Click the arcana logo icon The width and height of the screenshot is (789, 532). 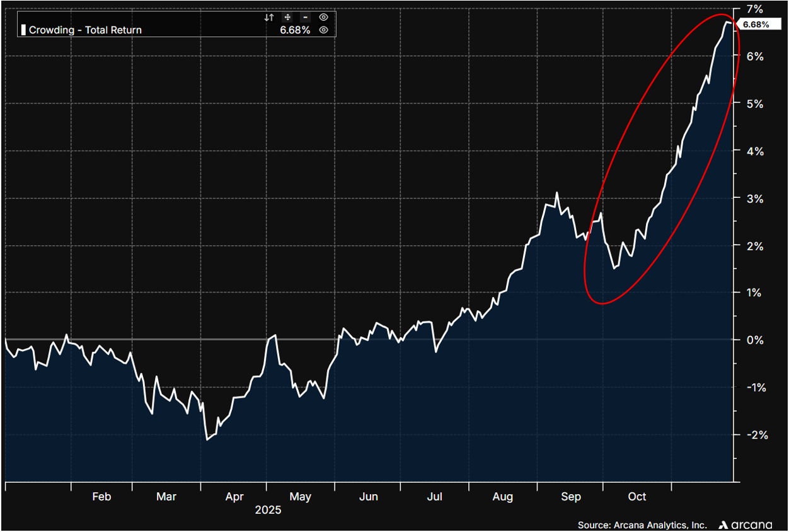point(724,524)
